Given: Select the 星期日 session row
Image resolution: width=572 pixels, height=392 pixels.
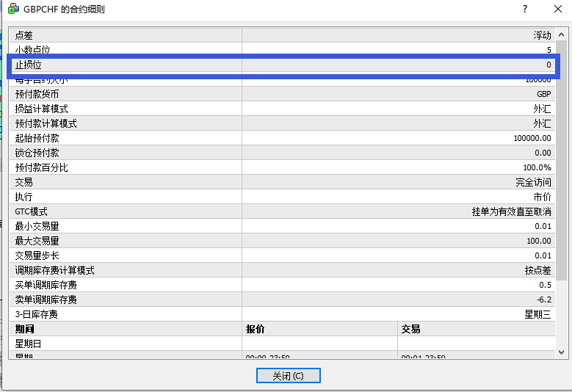Looking at the screenshot, I should coord(126,344).
